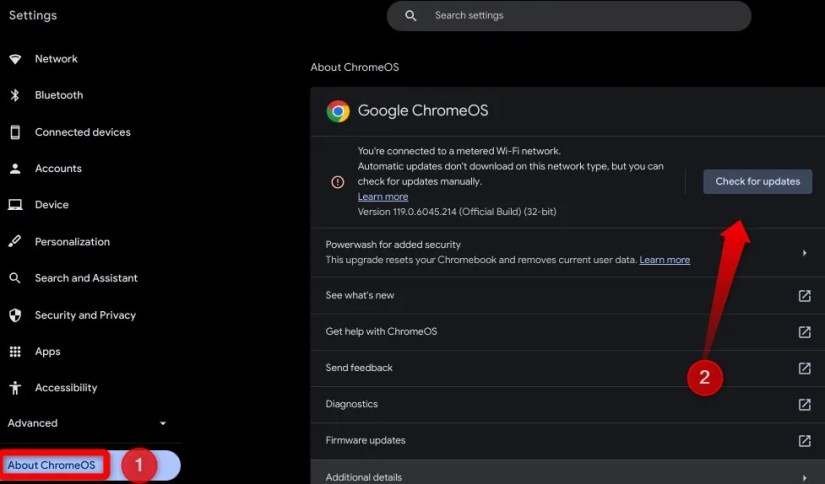825x484 pixels.
Task: Open the Firmware updates row
Action: coord(568,441)
